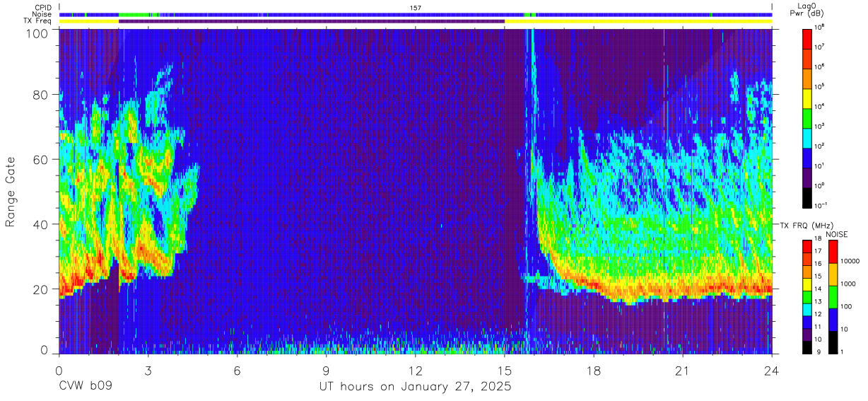Click the 'Noise' strip label at top left
This screenshot has height=401, width=868.
point(42,14)
